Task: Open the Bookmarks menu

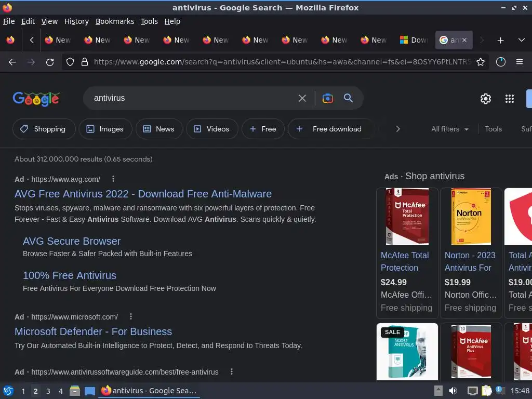Action: click(x=115, y=21)
